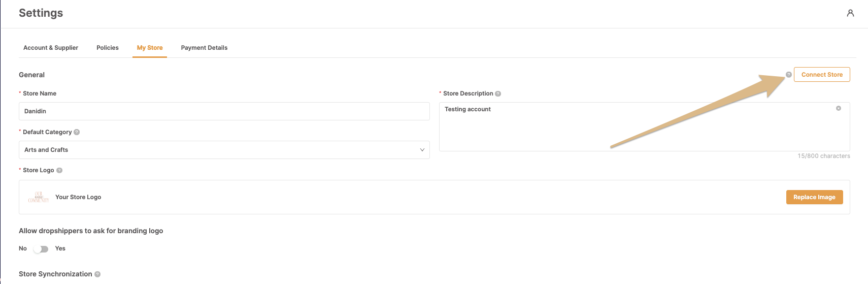Click help icon next to Store Description
The height and width of the screenshot is (284, 868).
[x=498, y=93]
